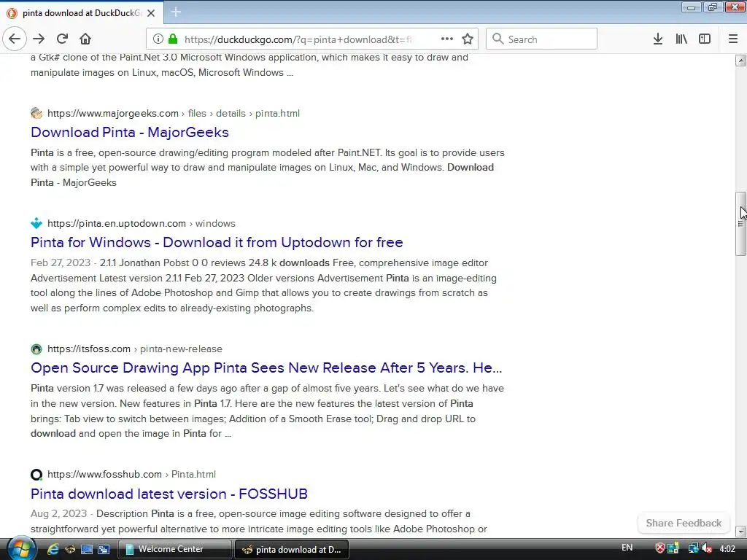
Task: Click the scrollbar down arrow
Action: tap(740, 531)
